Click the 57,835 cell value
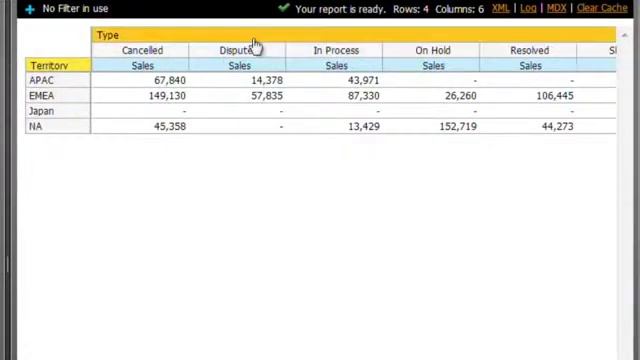This screenshot has height=360, width=640. pyautogui.click(x=267, y=96)
